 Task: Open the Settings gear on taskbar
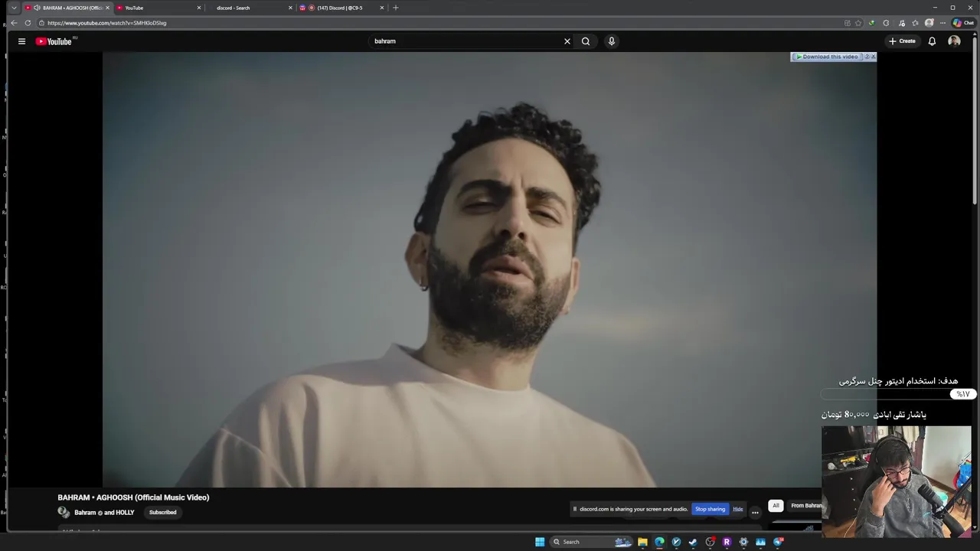[743, 542]
